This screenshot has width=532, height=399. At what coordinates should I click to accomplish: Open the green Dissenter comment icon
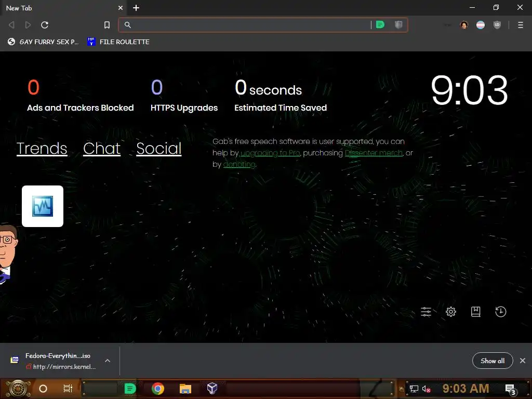tap(380, 25)
